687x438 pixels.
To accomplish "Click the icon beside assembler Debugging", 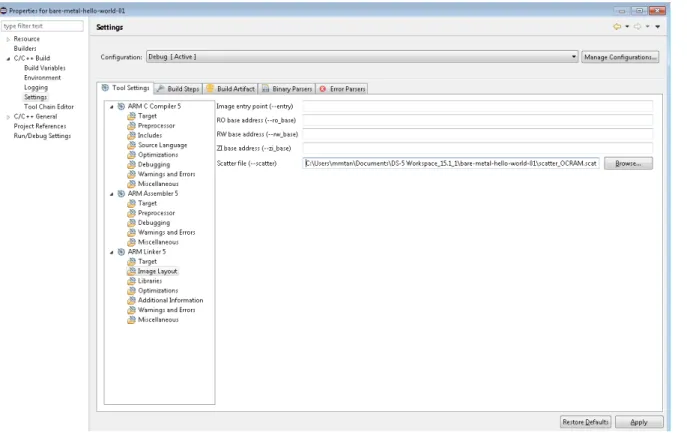I will pyautogui.click(x=131, y=223).
